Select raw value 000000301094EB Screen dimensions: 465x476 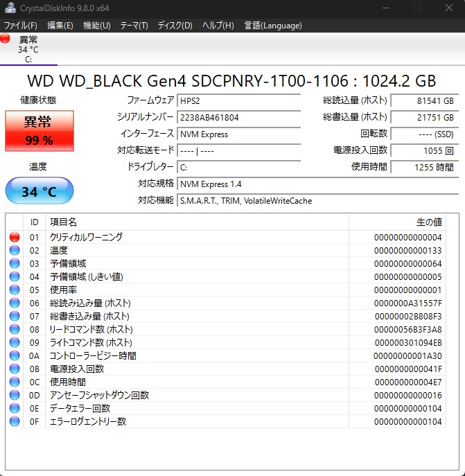[x=408, y=343]
